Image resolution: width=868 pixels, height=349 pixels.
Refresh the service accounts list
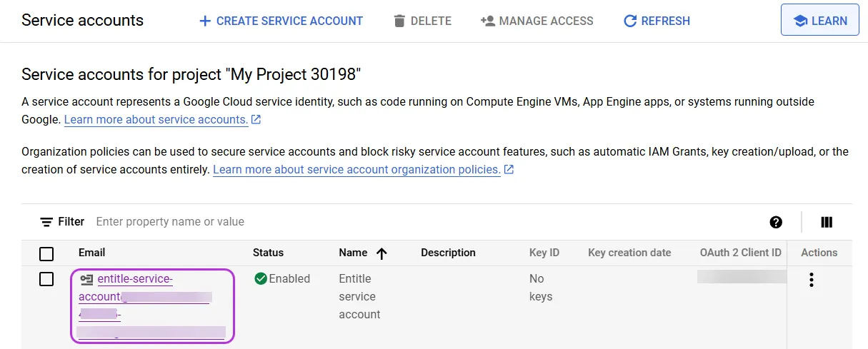click(657, 21)
